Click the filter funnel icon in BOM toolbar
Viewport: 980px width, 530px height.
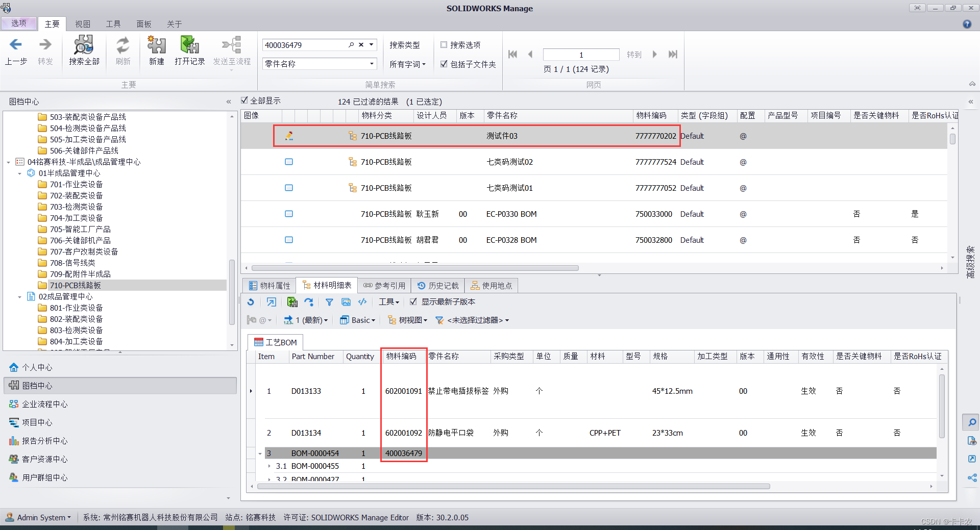click(329, 302)
